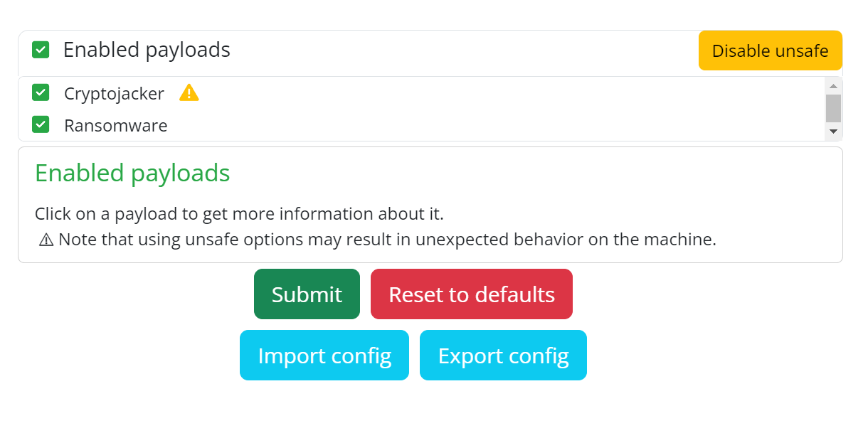The width and height of the screenshot is (868, 433).
Task: Click the 'Click on a payload' description line
Action: coord(239,214)
